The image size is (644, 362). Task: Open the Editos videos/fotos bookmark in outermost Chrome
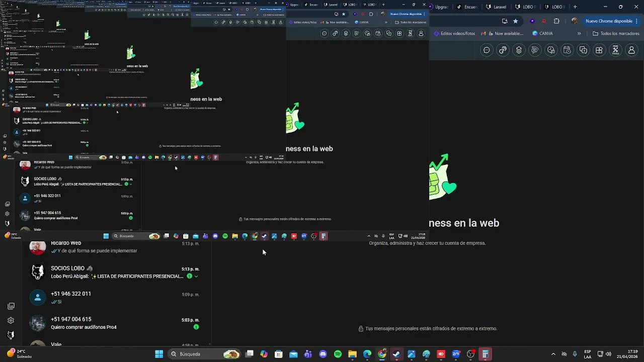point(454,34)
